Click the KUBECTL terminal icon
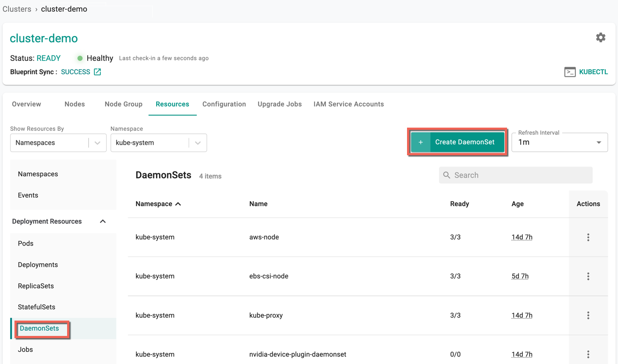 coord(570,72)
